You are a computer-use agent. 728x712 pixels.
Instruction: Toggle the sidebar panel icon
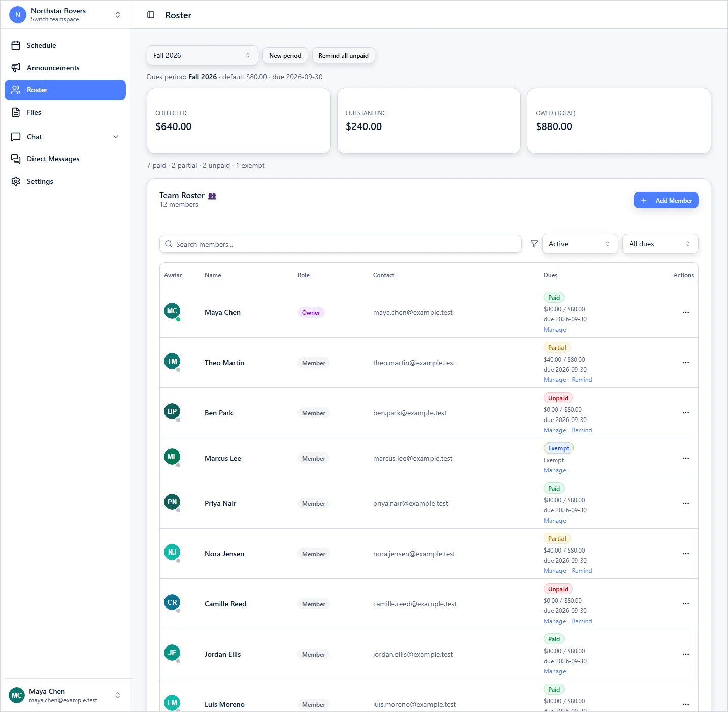[x=151, y=15]
